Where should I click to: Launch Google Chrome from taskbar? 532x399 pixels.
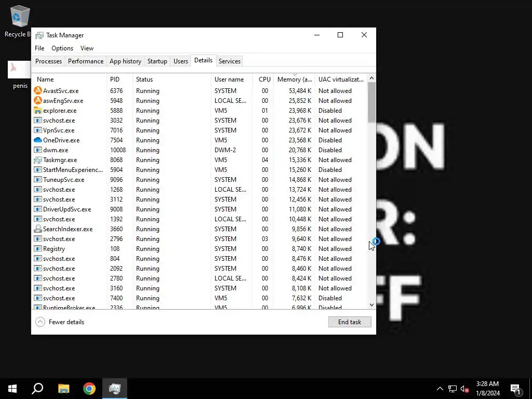[x=89, y=389]
